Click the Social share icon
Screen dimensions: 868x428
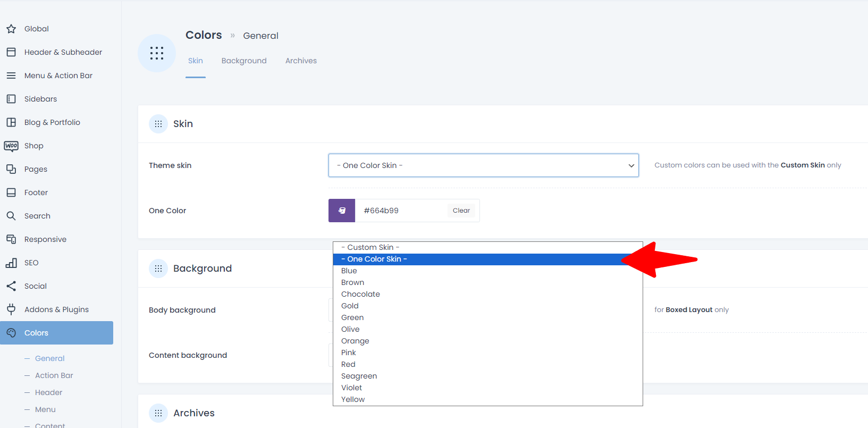[x=11, y=286]
